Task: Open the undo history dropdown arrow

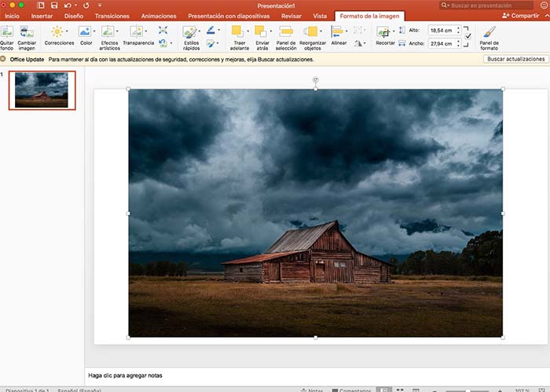Action: click(75, 5)
